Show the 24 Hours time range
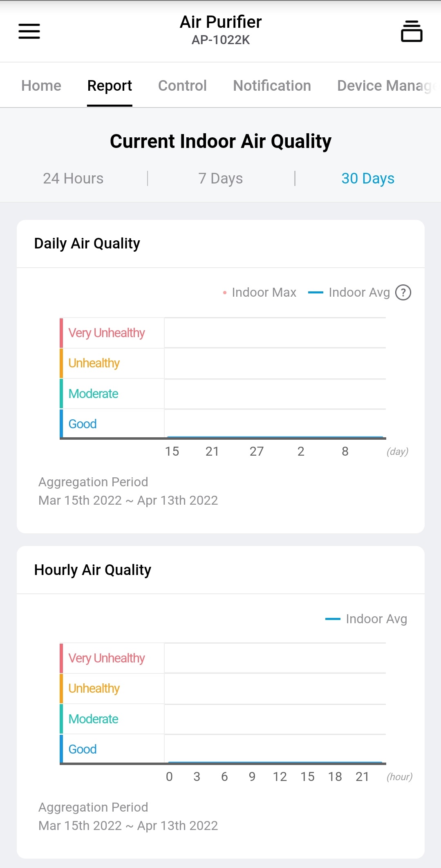Image resolution: width=441 pixels, height=868 pixels. [x=73, y=179]
